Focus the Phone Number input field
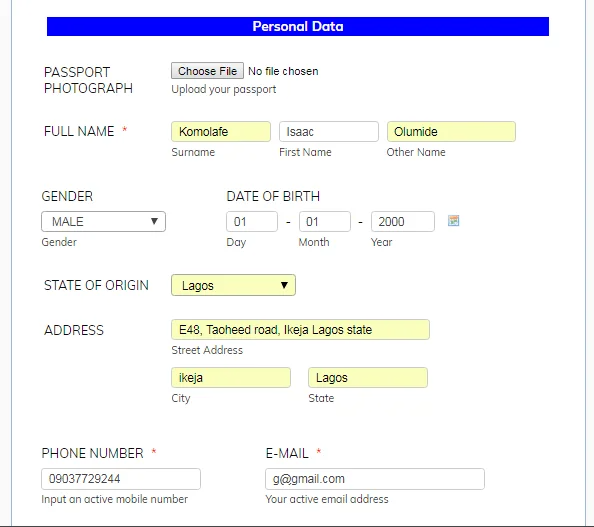This screenshot has width=594, height=527. point(121,479)
